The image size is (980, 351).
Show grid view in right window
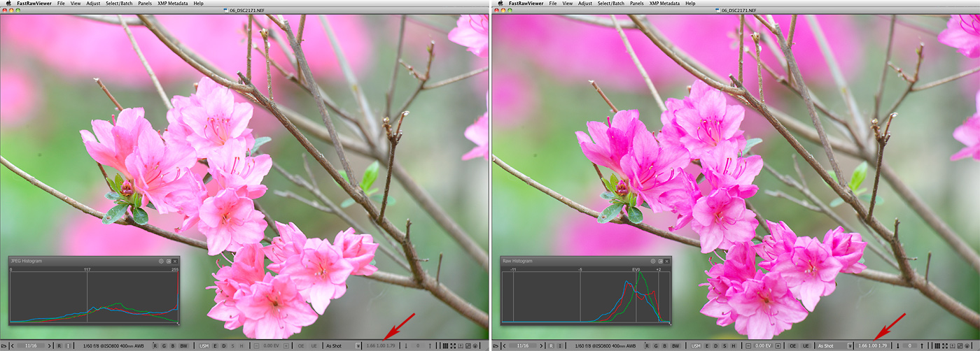(938, 345)
